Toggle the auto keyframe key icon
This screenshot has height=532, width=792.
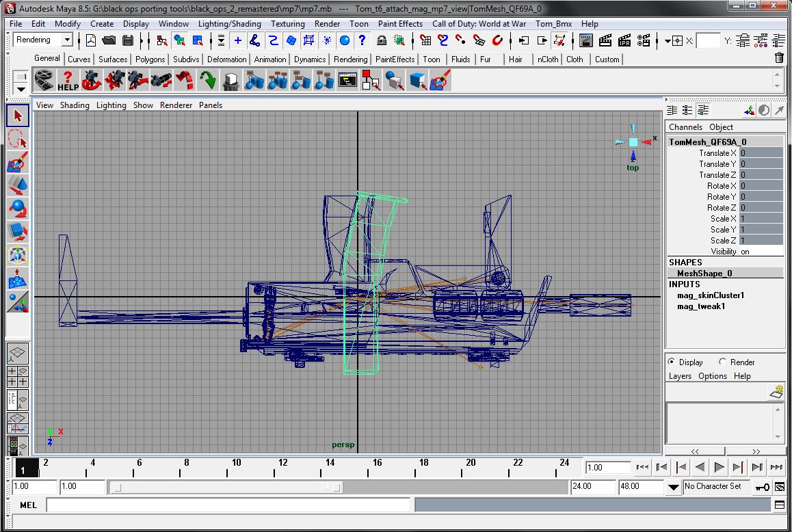pos(761,487)
